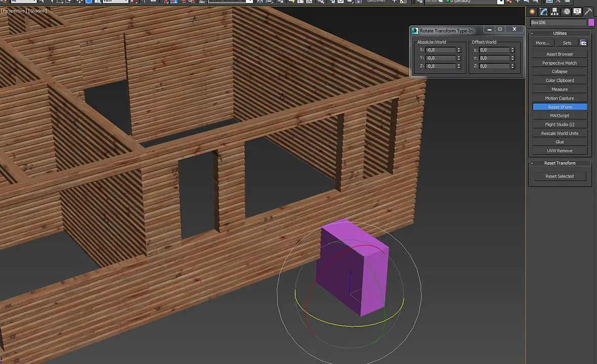The height and width of the screenshot is (364, 597).
Task: Switch to the Motion panel tab
Action: 567,12
